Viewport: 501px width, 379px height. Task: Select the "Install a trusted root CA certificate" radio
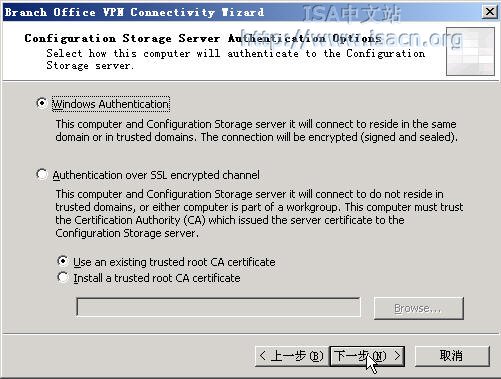pyautogui.click(x=63, y=277)
